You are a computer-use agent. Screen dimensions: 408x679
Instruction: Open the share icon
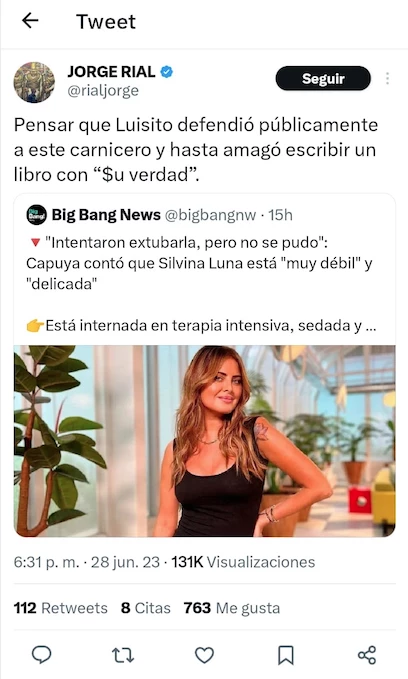(367, 655)
